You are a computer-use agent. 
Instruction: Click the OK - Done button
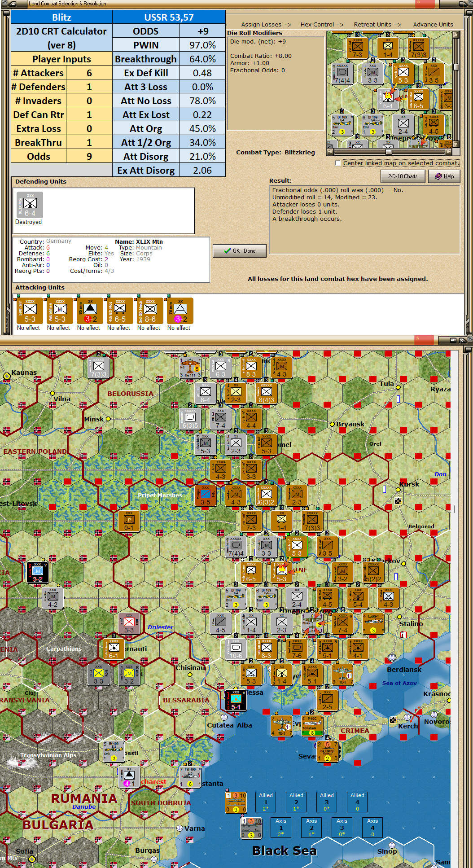(x=240, y=251)
